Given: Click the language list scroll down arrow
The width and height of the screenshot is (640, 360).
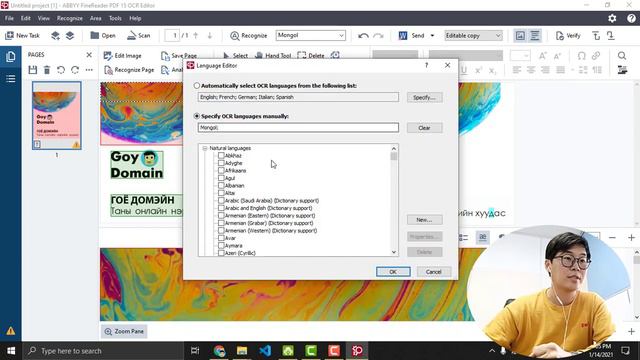Looking at the screenshot, I should pos(394,252).
